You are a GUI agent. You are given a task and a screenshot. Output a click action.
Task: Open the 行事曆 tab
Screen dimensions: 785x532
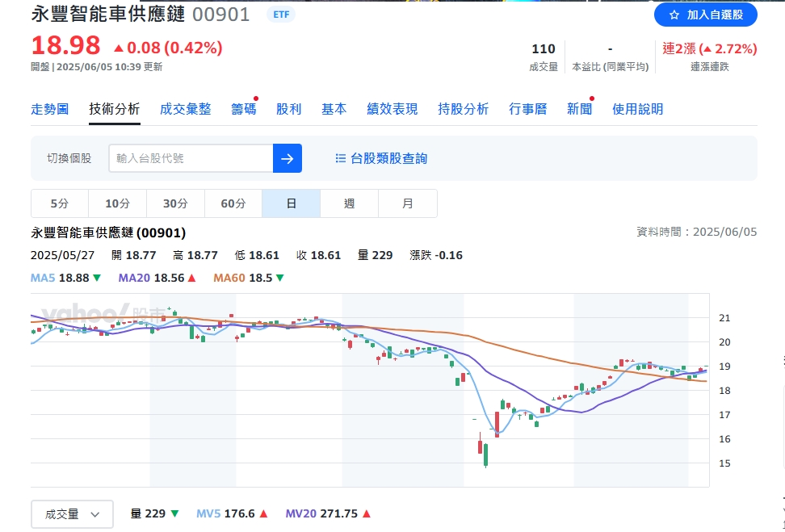tap(527, 109)
